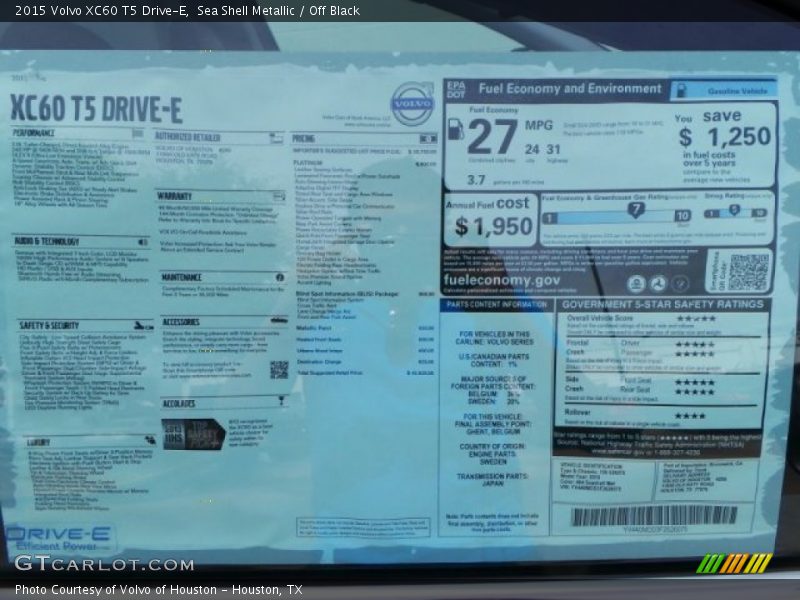The width and height of the screenshot is (800, 600).
Task: Click the Volvo iron mark logo
Action: pos(413,104)
